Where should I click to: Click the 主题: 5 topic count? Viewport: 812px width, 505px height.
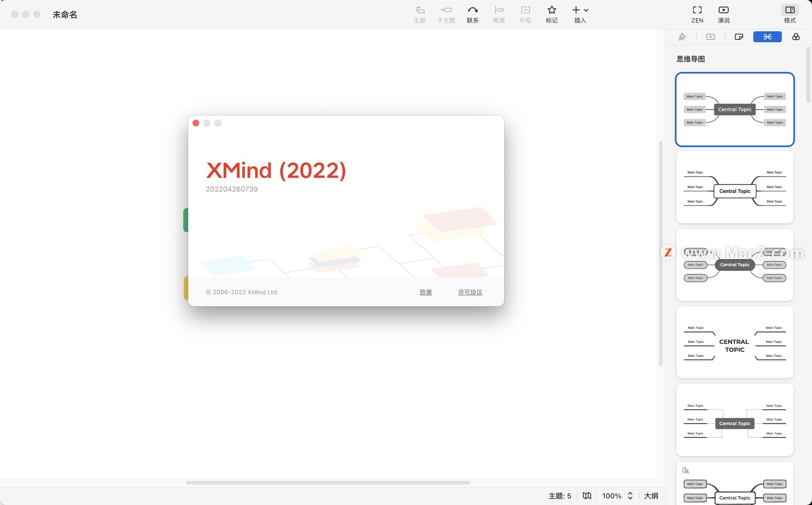[560, 496]
